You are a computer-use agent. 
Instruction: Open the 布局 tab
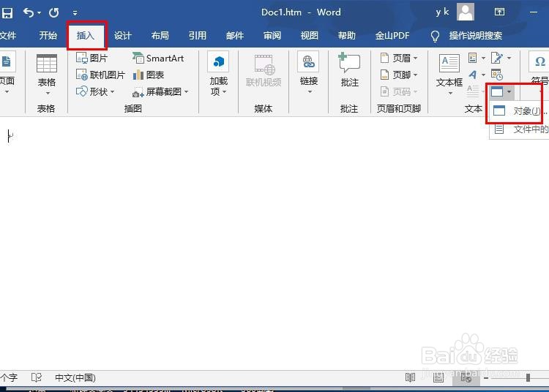coord(160,35)
